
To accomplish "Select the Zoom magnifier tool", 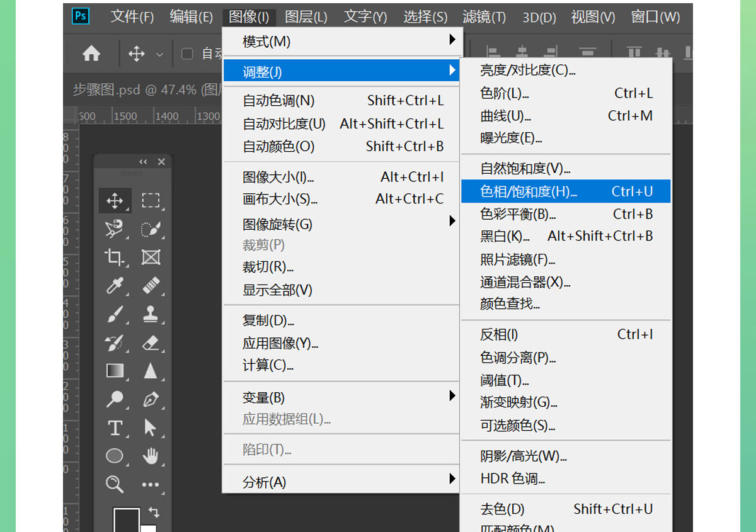I will point(115,484).
